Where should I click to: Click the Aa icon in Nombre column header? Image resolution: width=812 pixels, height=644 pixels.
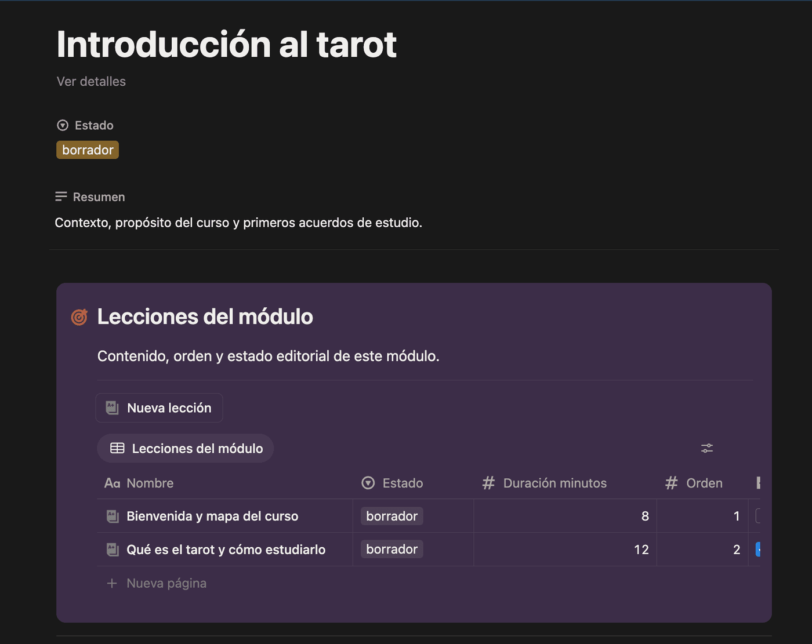pos(112,483)
